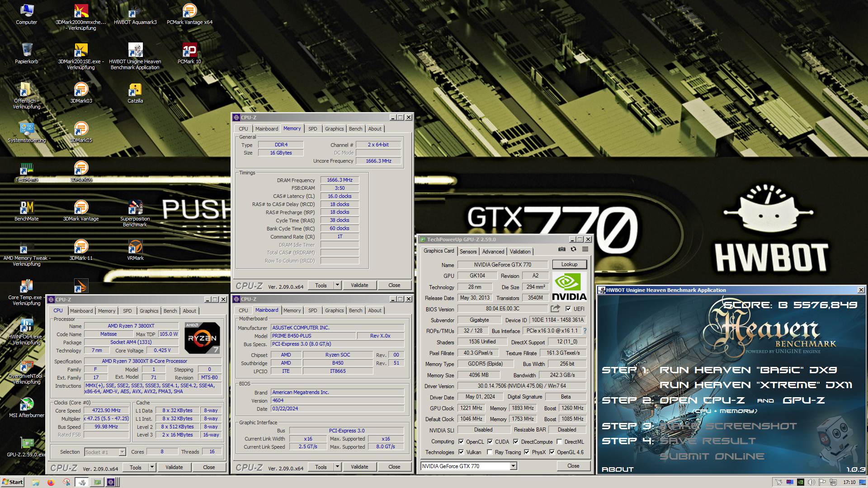This screenshot has height=488, width=868.
Task: Open Tools dropdown arrow in Mainboard CPU-Z window
Action: (337, 467)
